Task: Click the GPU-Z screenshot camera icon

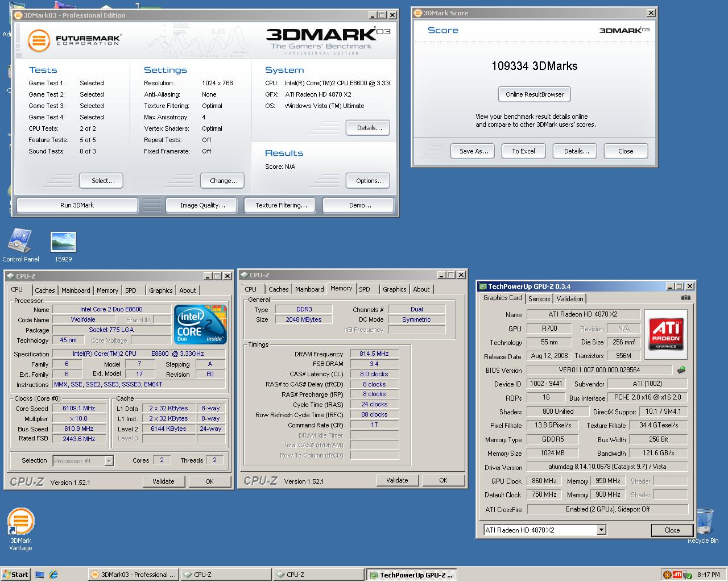Action: (686, 297)
